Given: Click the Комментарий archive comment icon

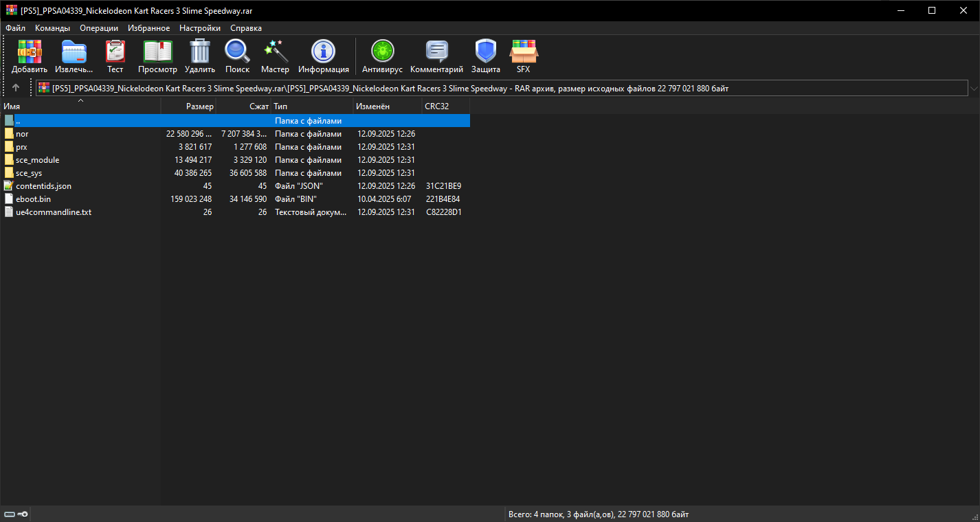Looking at the screenshot, I should click(436, 52).
